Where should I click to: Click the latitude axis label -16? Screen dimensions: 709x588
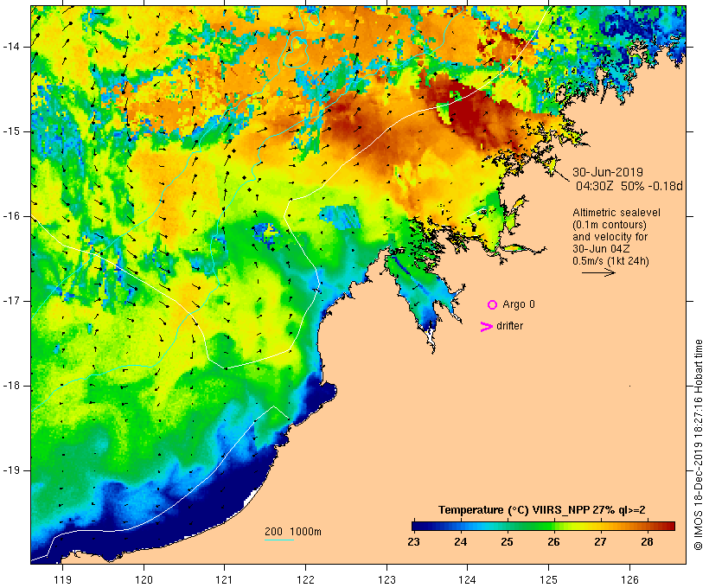click(x=11, y=216)
